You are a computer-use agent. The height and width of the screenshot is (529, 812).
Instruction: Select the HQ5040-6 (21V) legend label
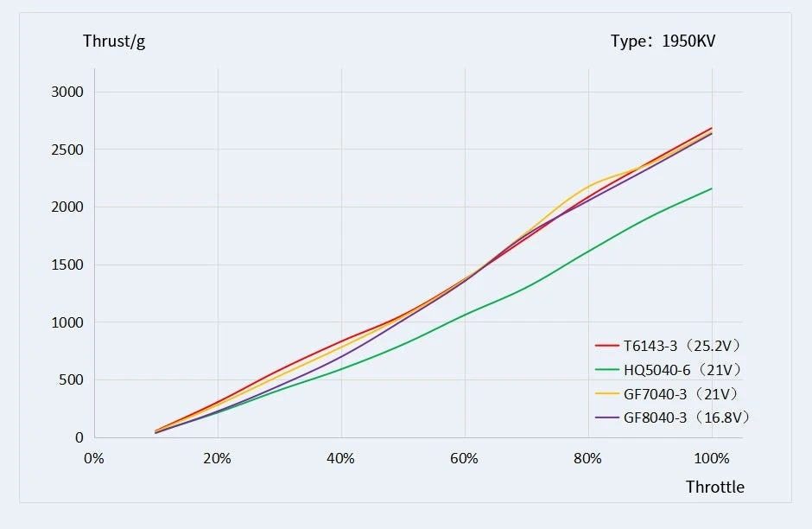click(682, 370)
